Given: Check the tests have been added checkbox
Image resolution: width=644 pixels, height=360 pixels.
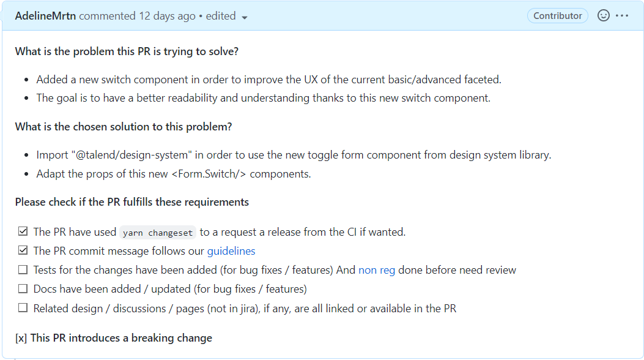Looking at the screenshot, I should [x=23, y=269].
